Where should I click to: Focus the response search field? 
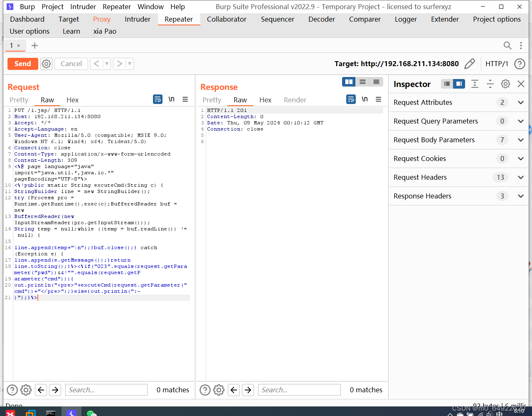pyautogui.click(x=299, y=390)
